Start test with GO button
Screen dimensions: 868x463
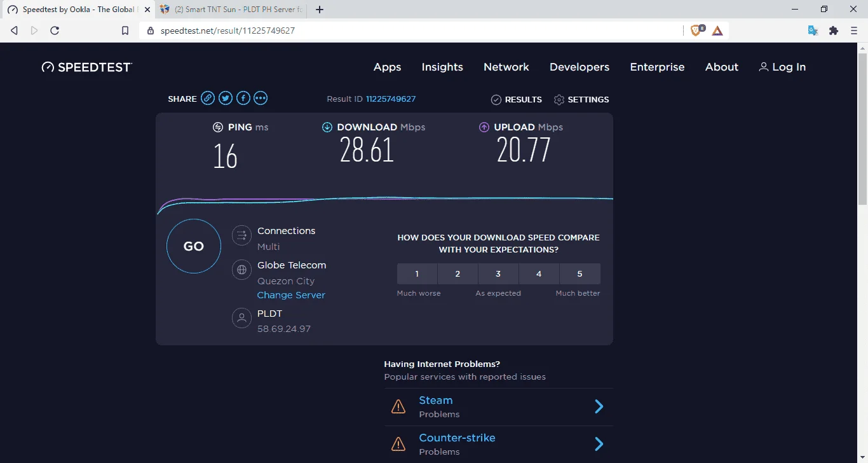[x=194, y=246]
